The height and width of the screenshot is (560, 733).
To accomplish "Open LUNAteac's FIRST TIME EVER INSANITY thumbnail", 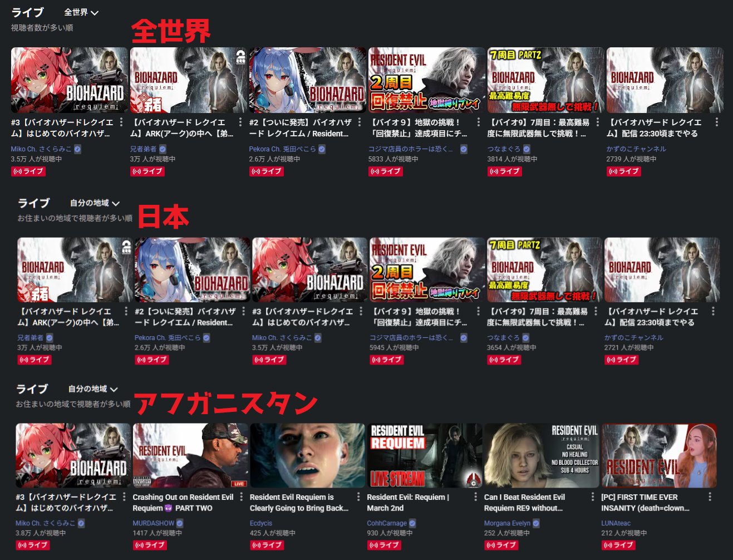I will click(659, 455).
